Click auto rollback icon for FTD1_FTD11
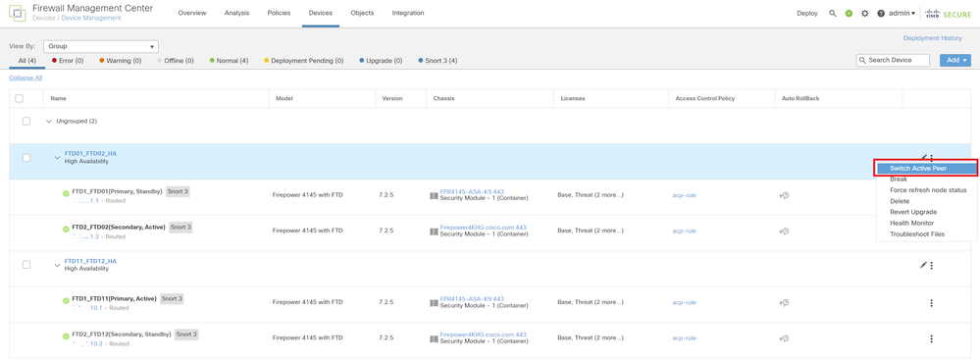Viewport: 980px width, 362px height. 784,302
